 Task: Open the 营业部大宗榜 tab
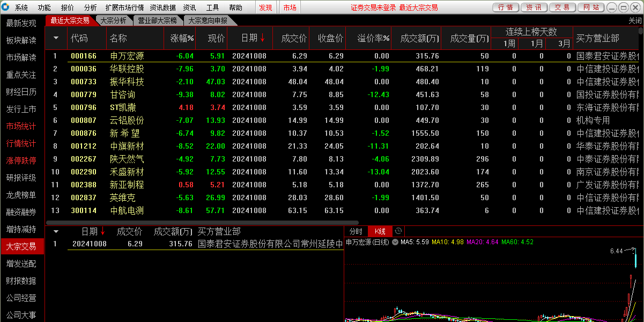pos(157,20)
